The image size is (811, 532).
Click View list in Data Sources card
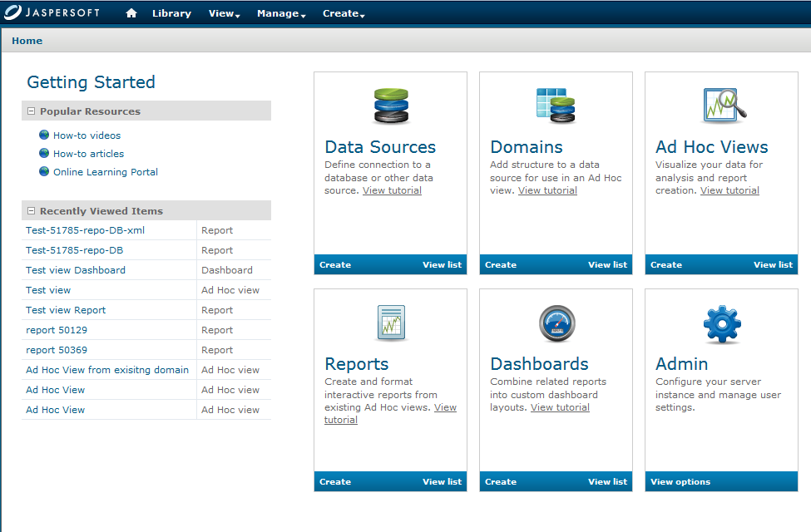[x=443, y=264]
